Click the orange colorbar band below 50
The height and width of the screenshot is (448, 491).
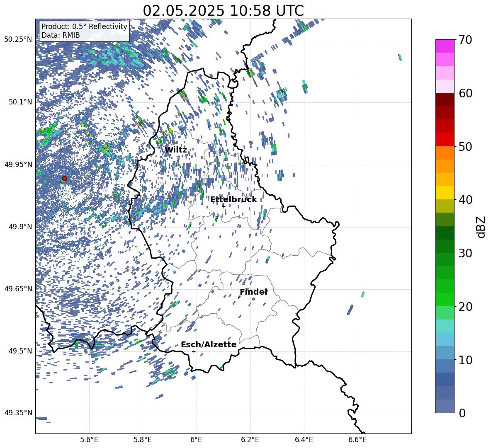click(x=445, y=153)
